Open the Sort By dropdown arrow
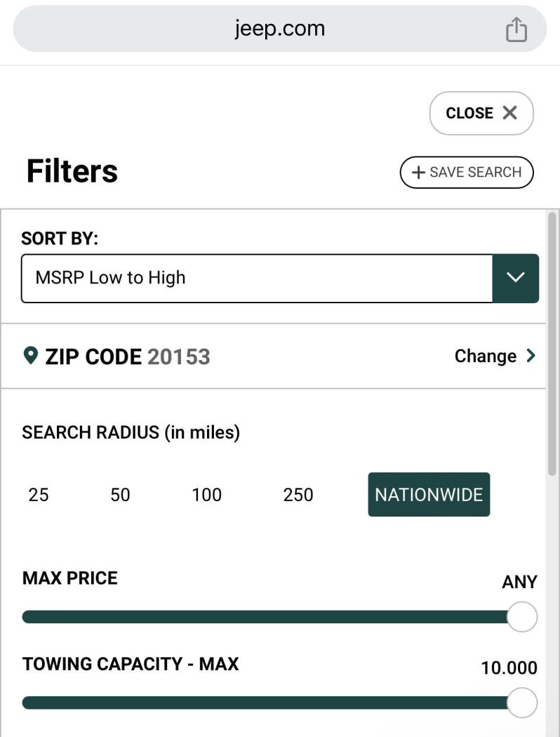560x737 pixels. (x=516, y=278)
